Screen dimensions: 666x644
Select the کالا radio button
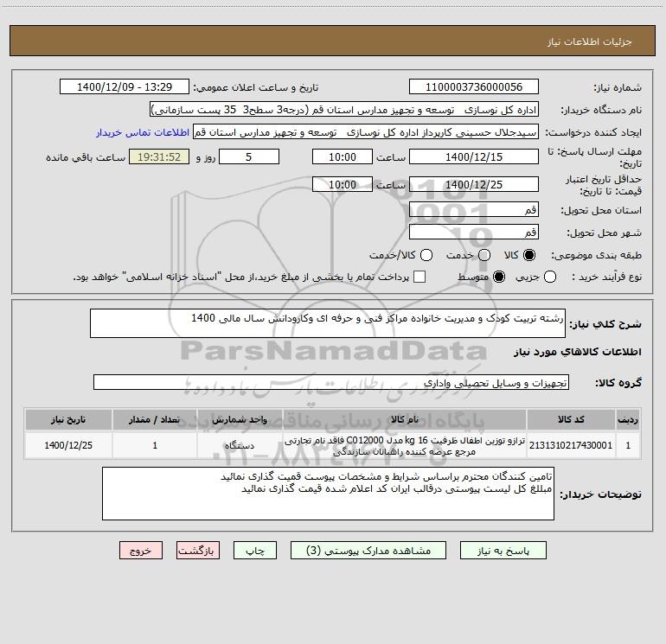coord(529,255)
